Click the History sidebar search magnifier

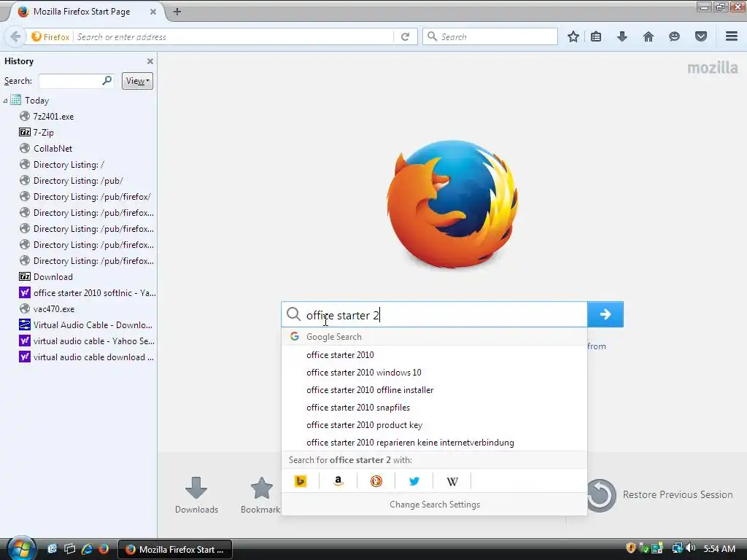point(107,80)
